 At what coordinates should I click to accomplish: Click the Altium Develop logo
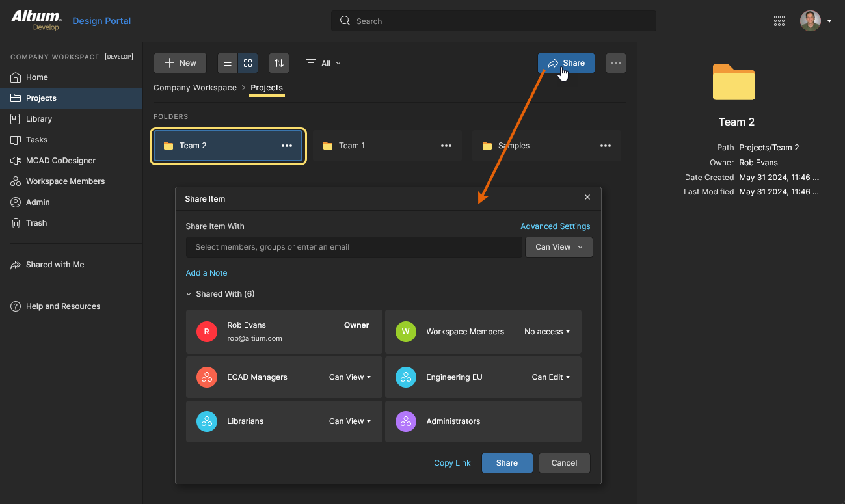tap(36, 21)
